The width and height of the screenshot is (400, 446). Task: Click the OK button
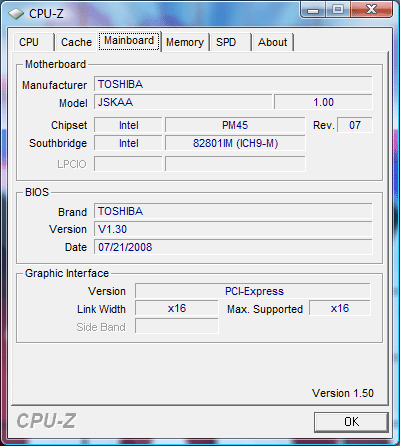pyautogui.click(x=351, y=422)
